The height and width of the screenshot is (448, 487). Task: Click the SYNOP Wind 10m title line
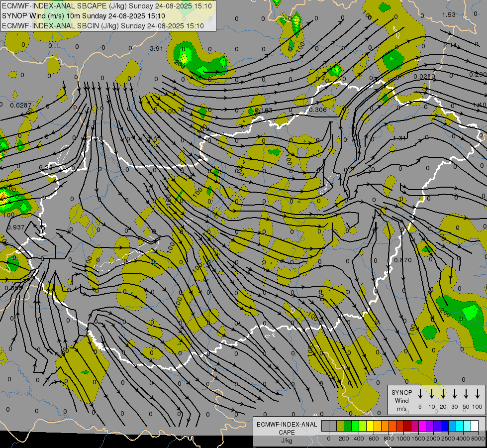pyautogui.click(x=83, y=16)
